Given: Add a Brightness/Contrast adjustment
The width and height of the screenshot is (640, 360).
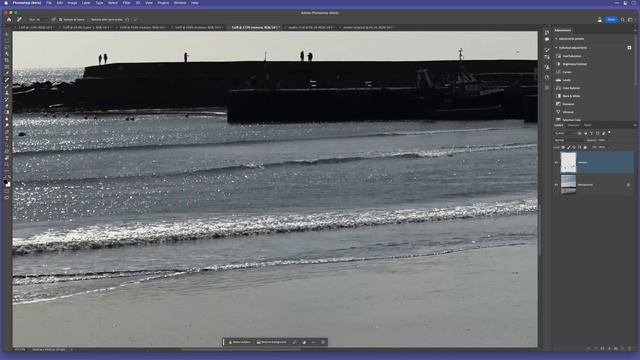Looking at the screenshot, I should tap(571, 64).
